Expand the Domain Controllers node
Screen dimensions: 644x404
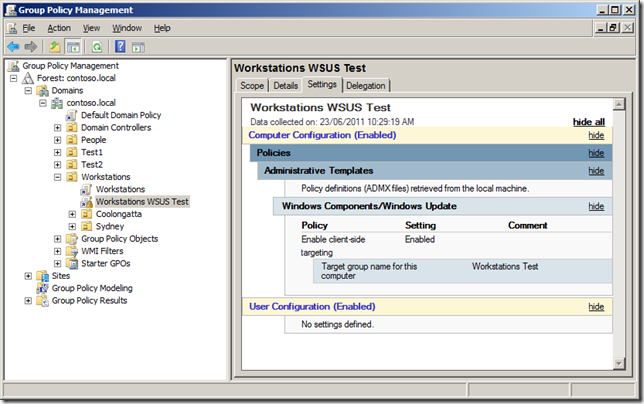58,128
